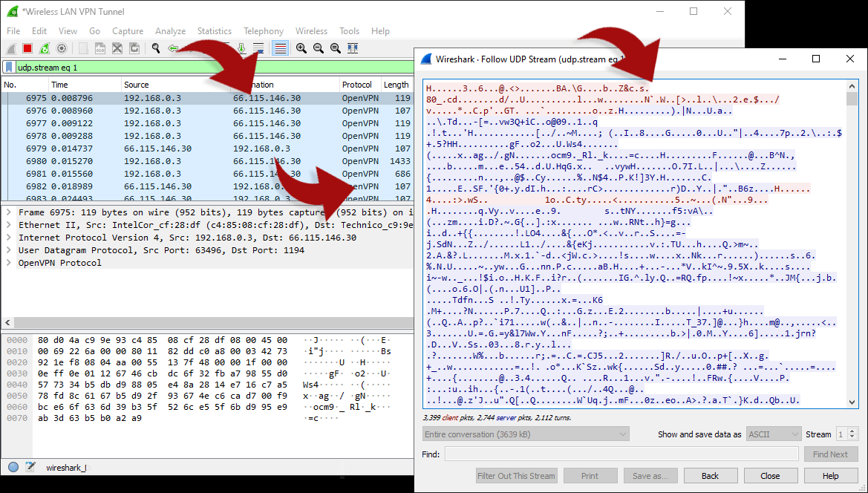Click the left arrow of horizontal scrollbar

pos(7,322)
